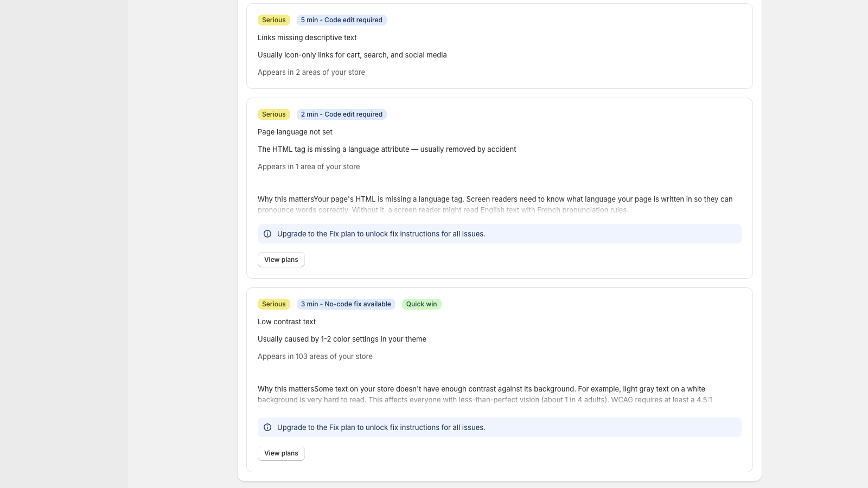Click View plans under Low contrast issue
The width and height of the screenshot is (868, 488).
pos(281,453)
